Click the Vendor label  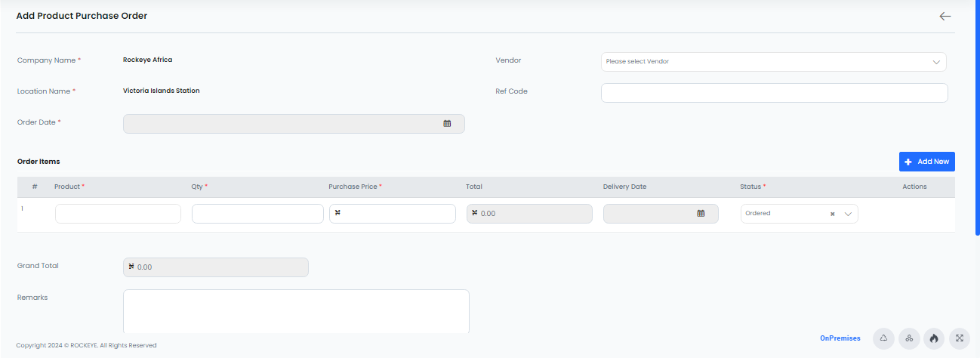click(508, 60)
